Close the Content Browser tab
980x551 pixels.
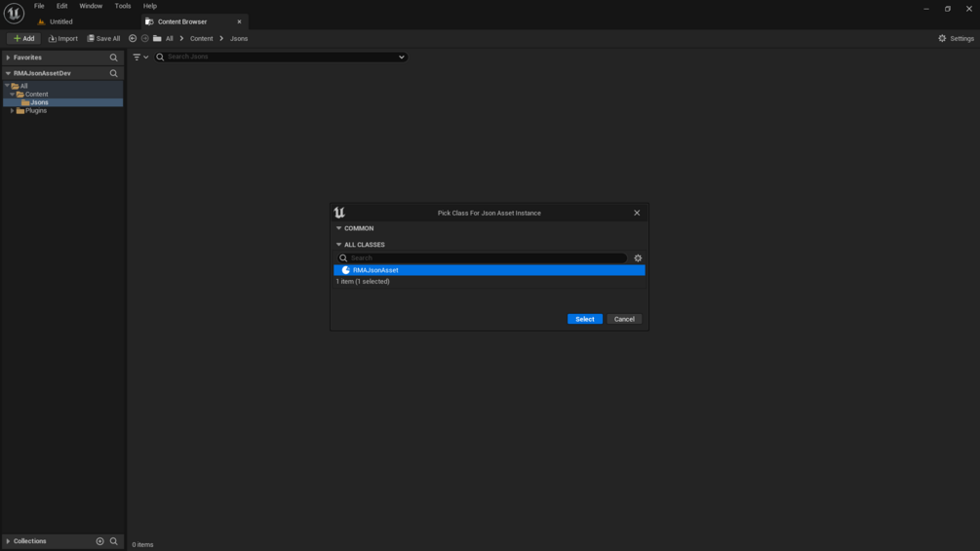point(239,21)
